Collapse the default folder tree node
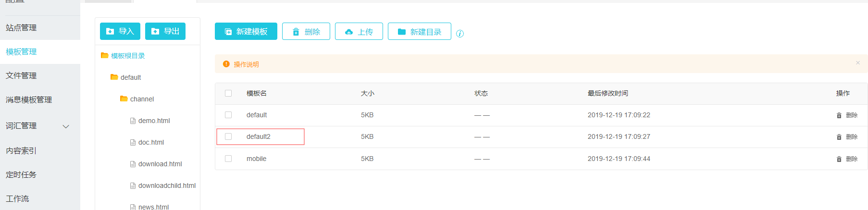Image resolution: width=868 pixels, height=210 pixels. [114, 77]
